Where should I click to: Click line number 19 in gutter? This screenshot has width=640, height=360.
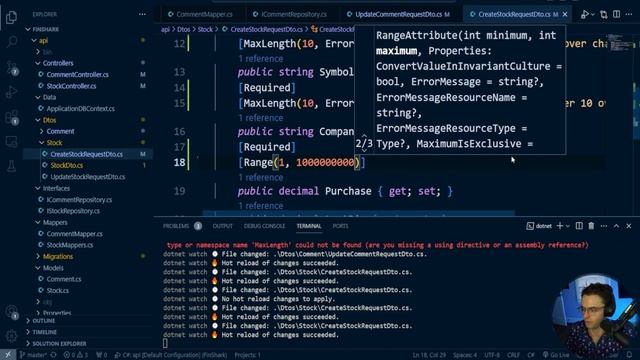(179, 191)
